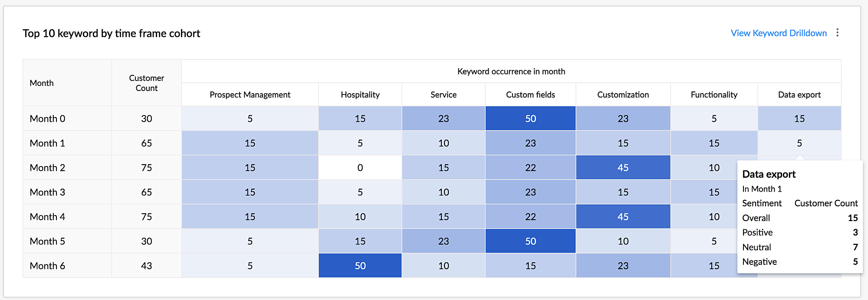The width and height of the screenshot is (868, 300).
Task: Click the Custom fields 50 cell in Month 0
Action: coord(530,118)
